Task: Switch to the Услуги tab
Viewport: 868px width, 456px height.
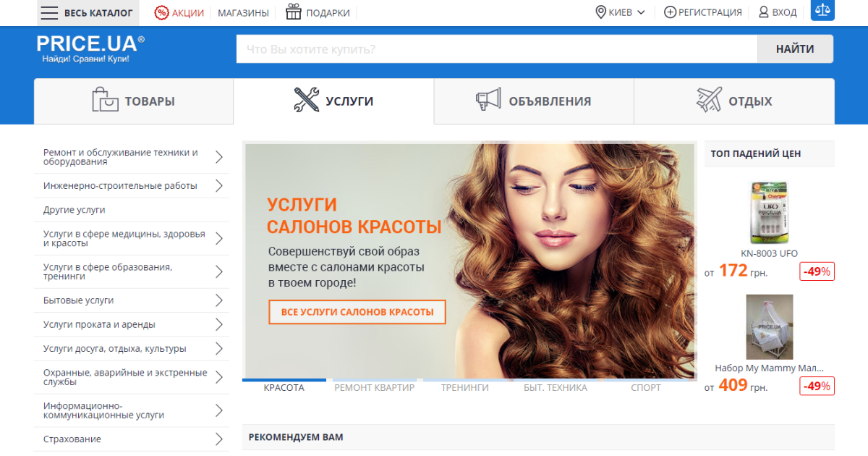Action: pyautogui.click(x=333, y=101)
